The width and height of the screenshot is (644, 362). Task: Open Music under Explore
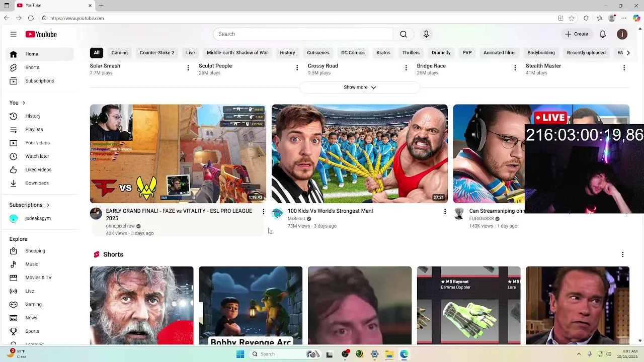click(x=40, y=264)
